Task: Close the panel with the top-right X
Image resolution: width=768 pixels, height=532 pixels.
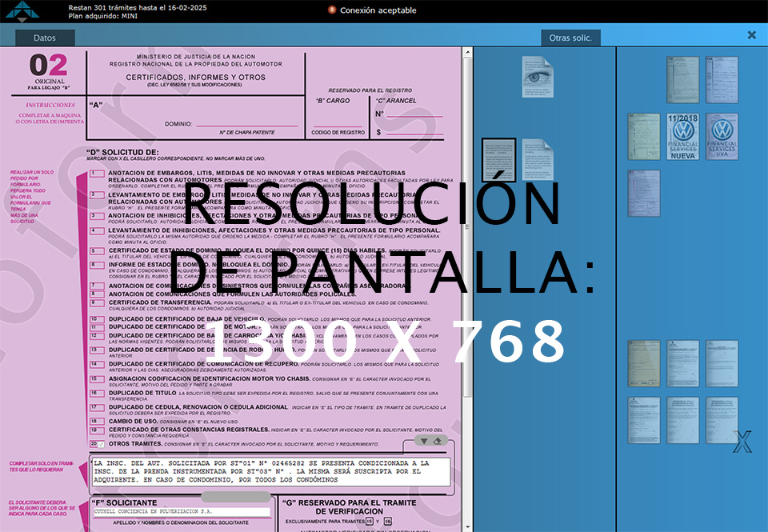Action: coord(751,35)
